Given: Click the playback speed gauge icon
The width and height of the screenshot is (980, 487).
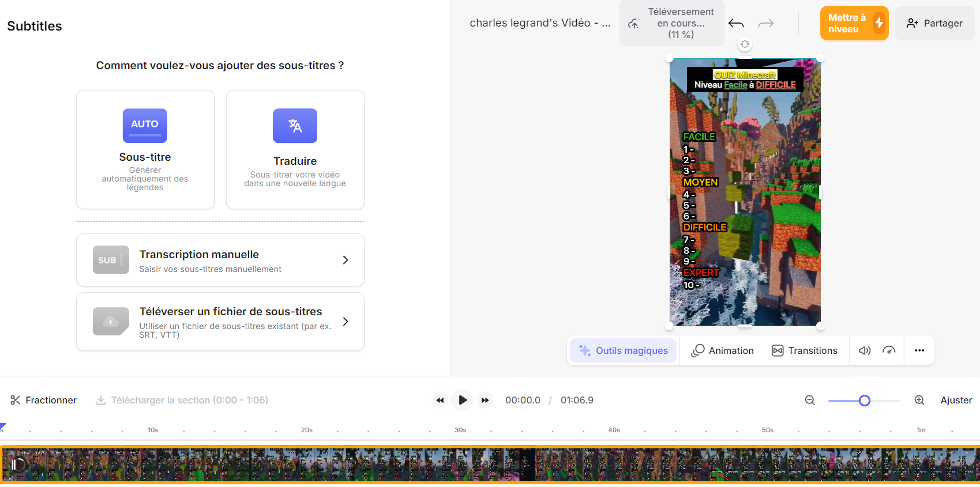Looking at the screenshot, I should [x=889, y=350].
